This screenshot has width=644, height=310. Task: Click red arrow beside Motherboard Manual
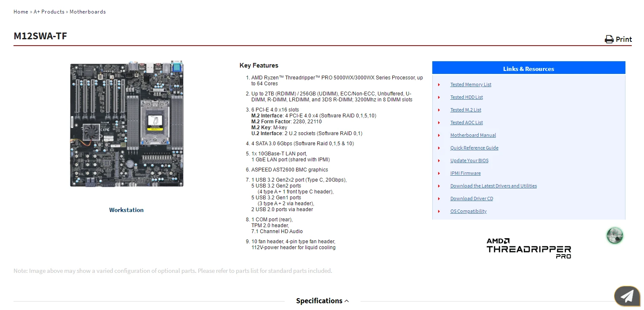coord(439,136)
